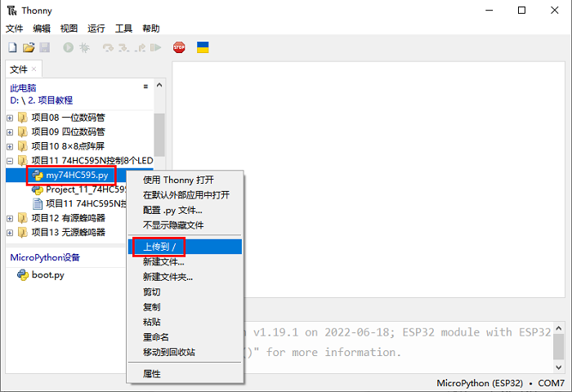Click the Open file folder icon

(x=29, y=47)
